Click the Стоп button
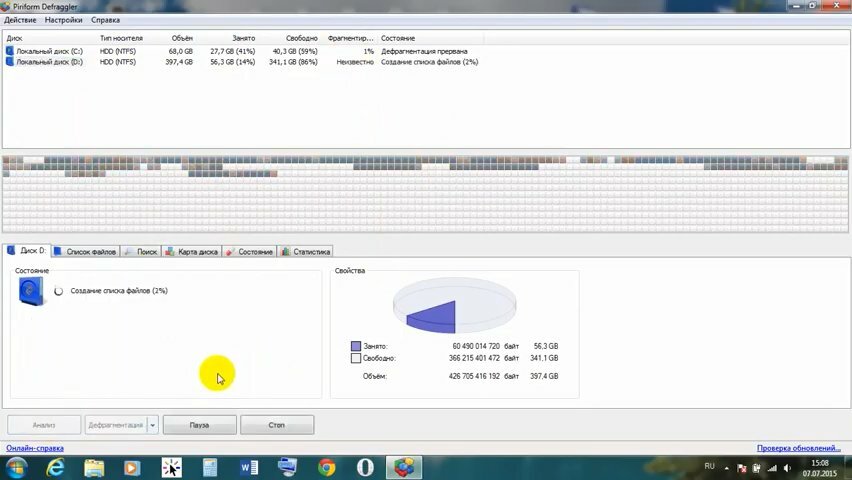The width and height of the screenshot is (852, 480). tap(277, 425)
